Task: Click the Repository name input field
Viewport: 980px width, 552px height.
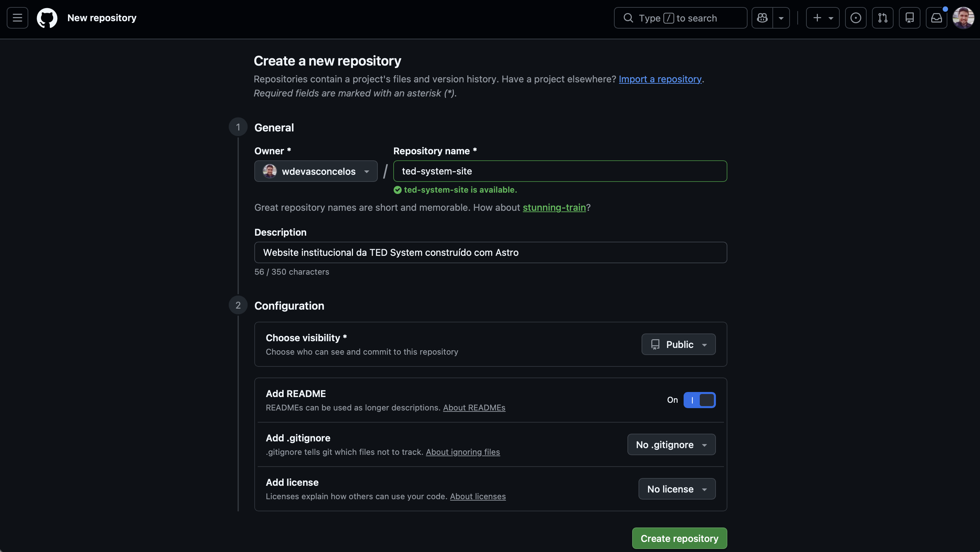Action: click(x=560, y=171)
